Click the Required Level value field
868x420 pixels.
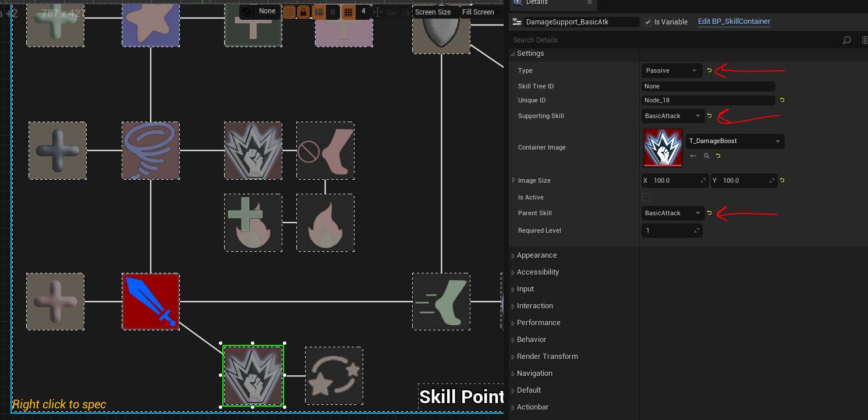tap(672, 230)
